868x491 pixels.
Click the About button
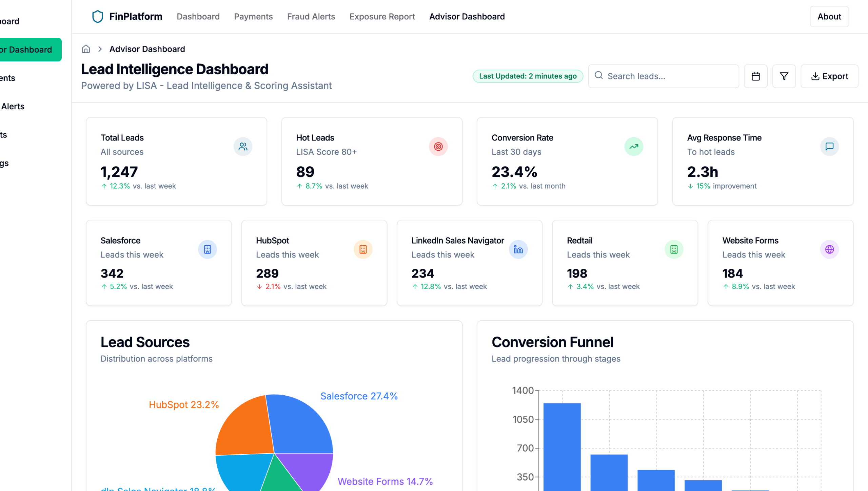[829, 16]
